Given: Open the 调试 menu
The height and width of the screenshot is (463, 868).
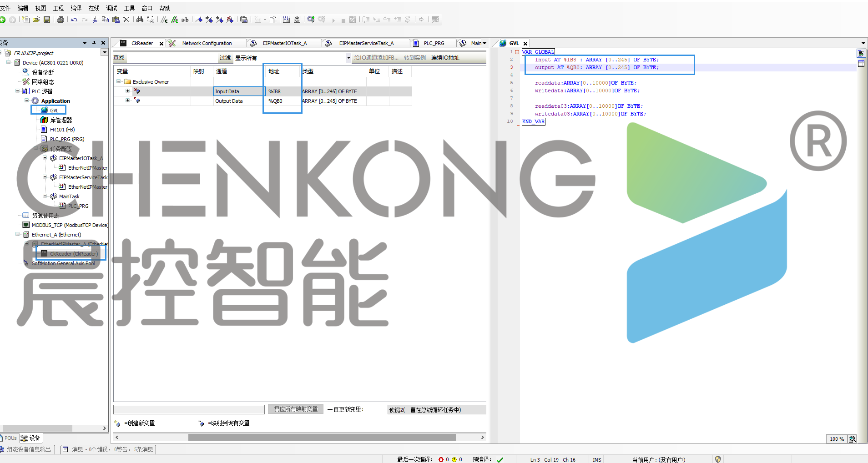Looking at the screenshot, I should tap(111, 8).
